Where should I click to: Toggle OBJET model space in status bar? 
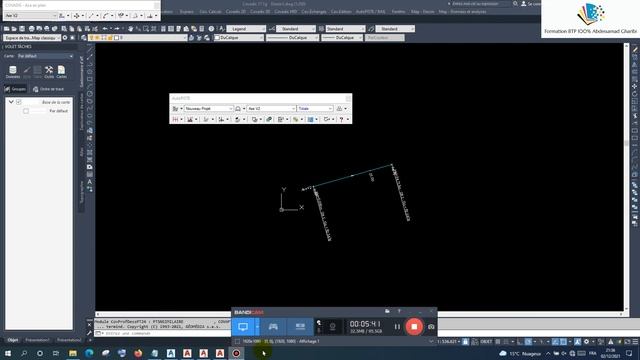click(486, 342)
